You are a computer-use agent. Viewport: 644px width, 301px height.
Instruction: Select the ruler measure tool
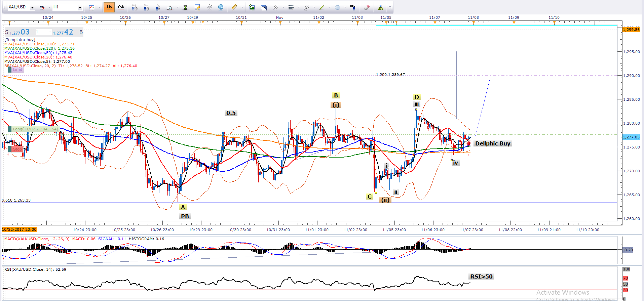tap(234, 7)
